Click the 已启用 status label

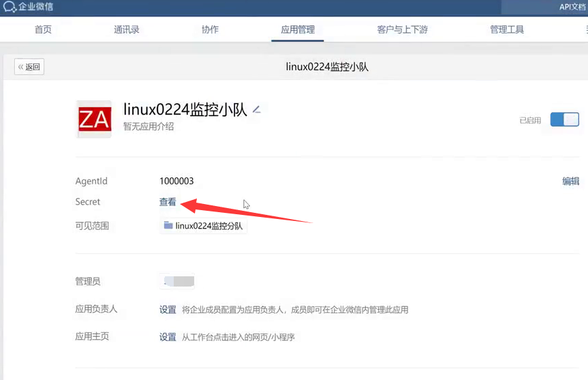(x=530, y=120)
